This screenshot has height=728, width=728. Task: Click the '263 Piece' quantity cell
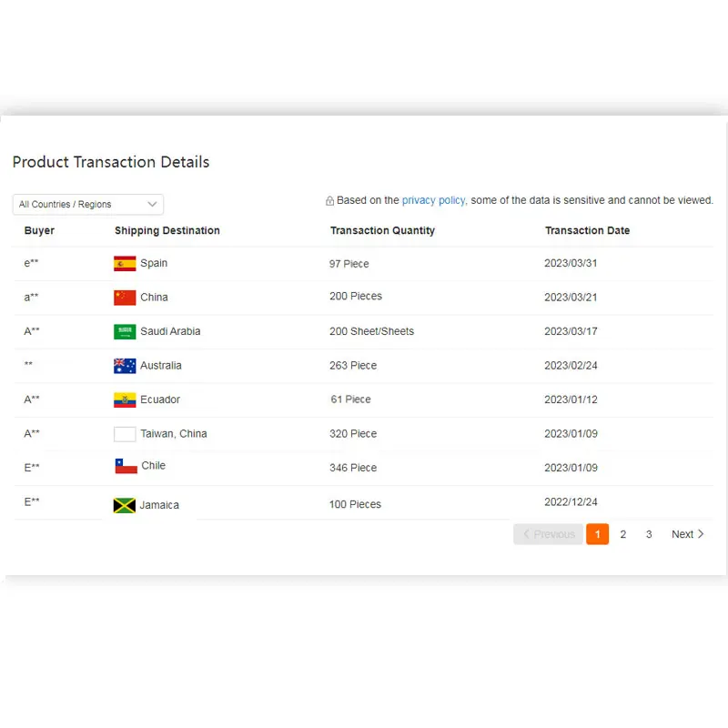pos(353,366)
